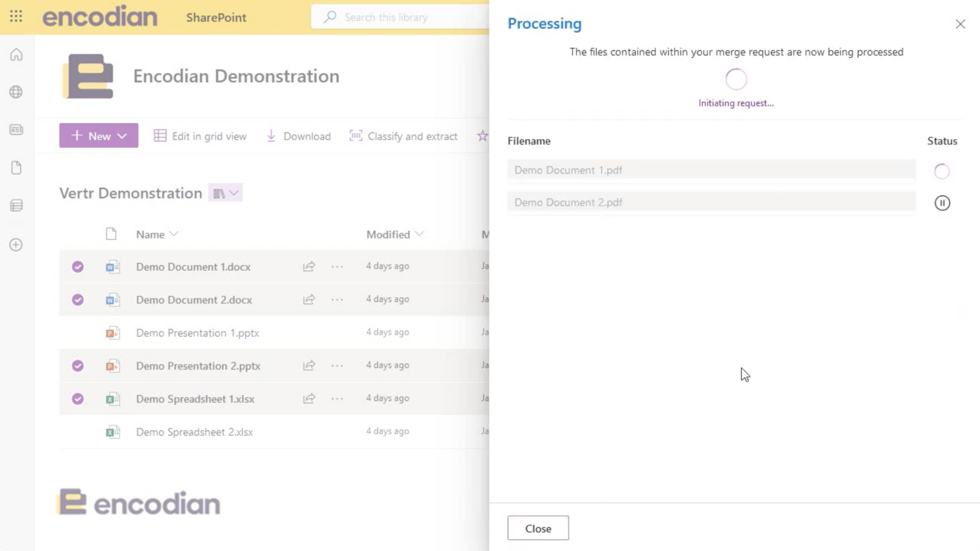Screen dimensions: 980x551
Task: Click the Create plus circle icon
Action: click(x=16, y=245)
